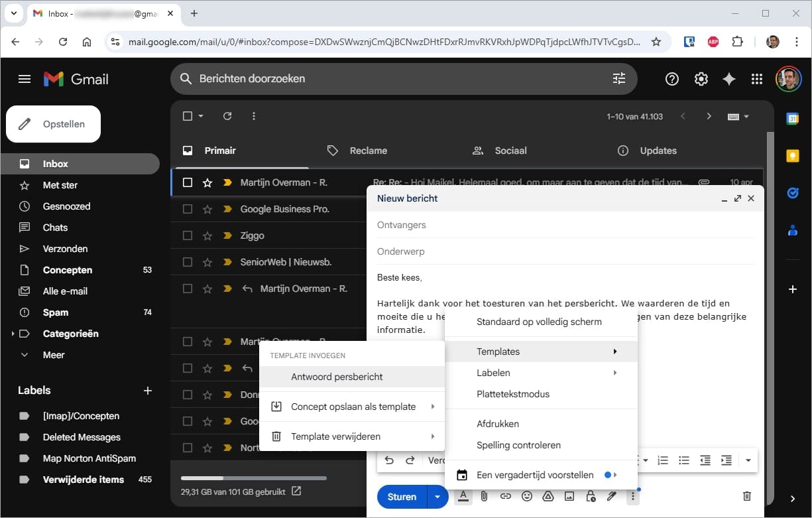Discard the draft with the trash icon

point(747,496)
